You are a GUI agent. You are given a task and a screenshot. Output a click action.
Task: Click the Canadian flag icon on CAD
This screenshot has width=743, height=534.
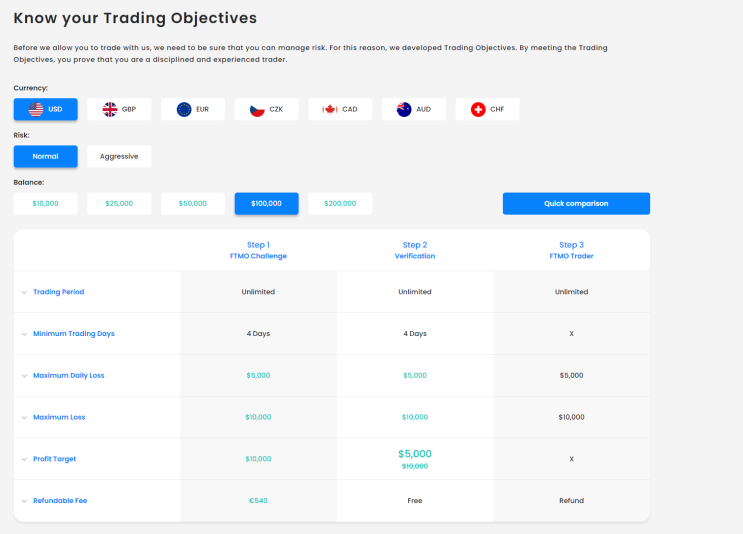(330, 109)
